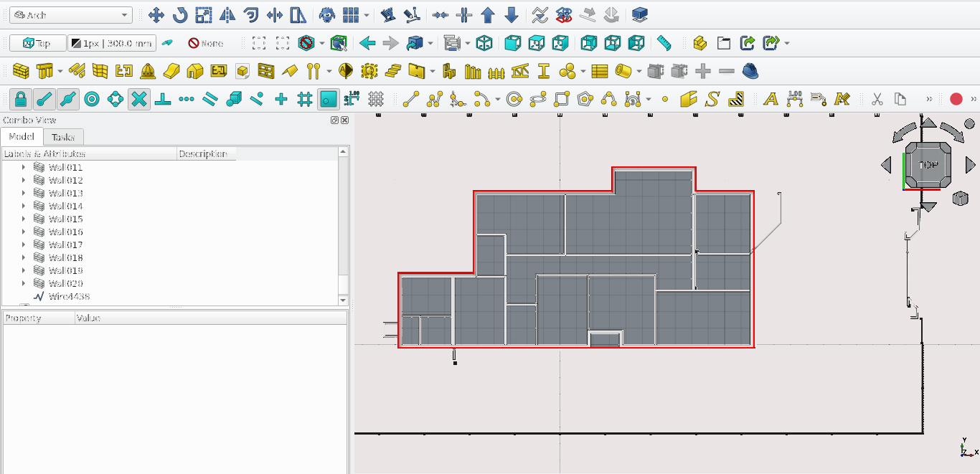Click the Draft Rotate tool icon
Viewport: 980px width, 474px height.
(x=179, y=15)
